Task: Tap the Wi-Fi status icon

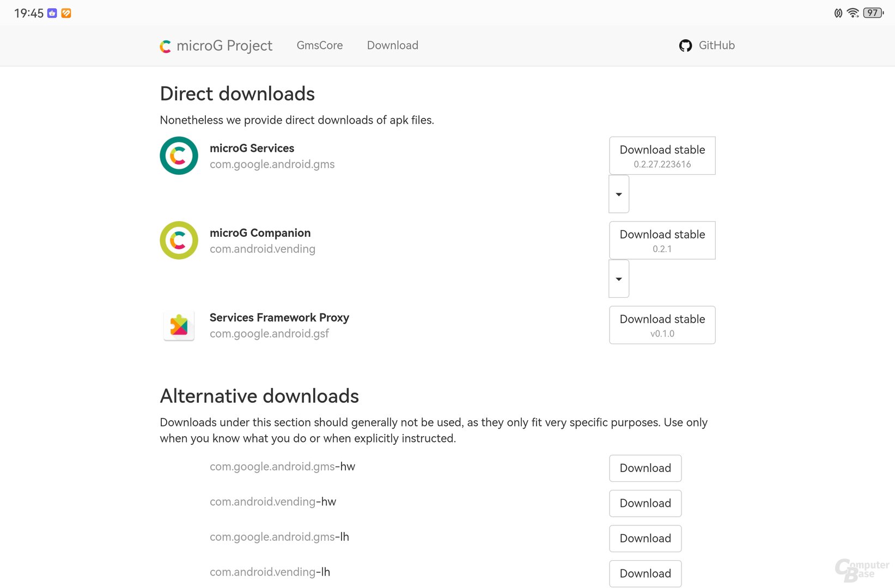Action: tap(853, 13)
